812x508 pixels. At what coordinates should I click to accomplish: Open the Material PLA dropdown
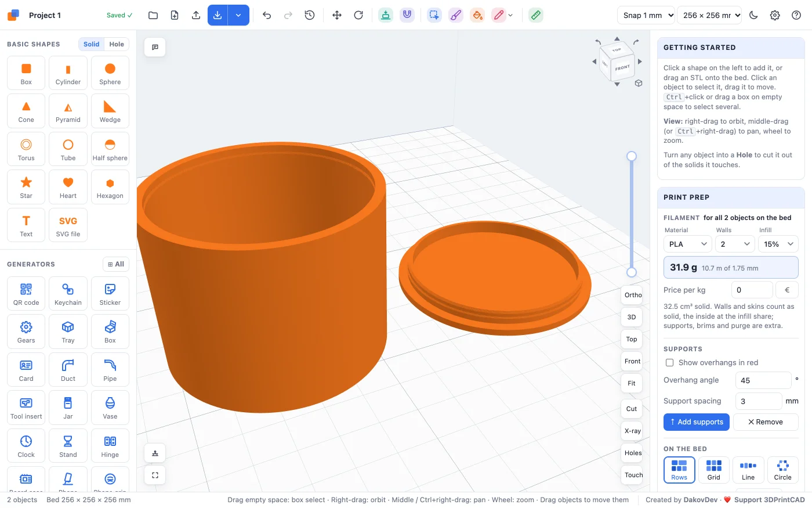(x=687, y=244)
